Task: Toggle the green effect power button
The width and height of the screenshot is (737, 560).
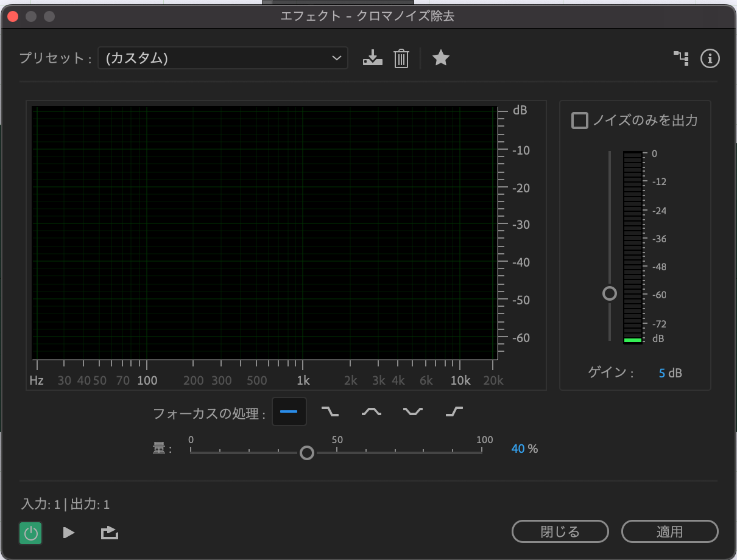Action: pyautogui.click(x=31, y=533)
